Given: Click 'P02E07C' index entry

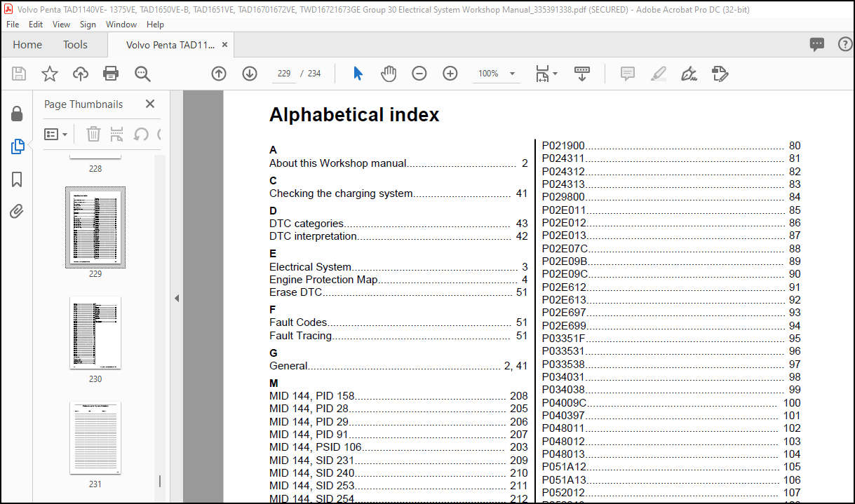Looking at the screenshot, I should coord(671,248).
